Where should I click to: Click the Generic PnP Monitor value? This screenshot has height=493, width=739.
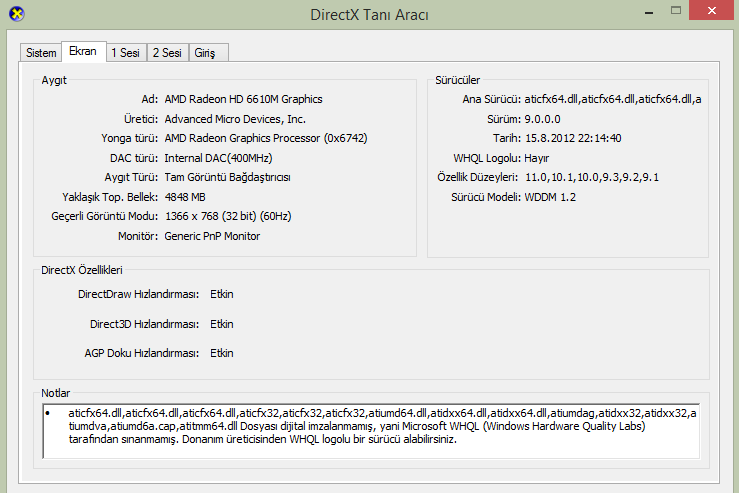point(212,236)
